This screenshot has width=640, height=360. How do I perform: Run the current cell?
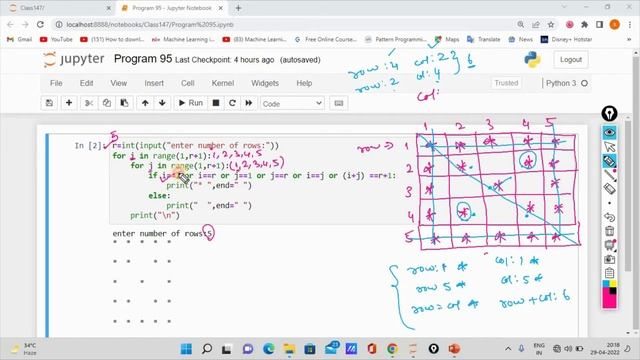point(191,103)
